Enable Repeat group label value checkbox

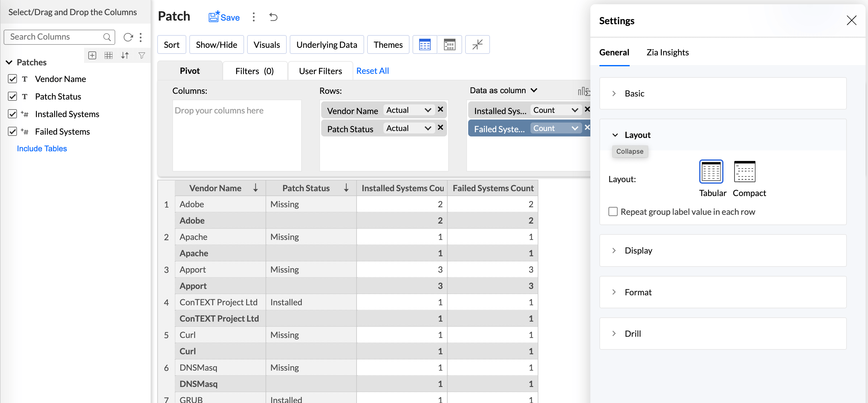[x=613, y=211]
